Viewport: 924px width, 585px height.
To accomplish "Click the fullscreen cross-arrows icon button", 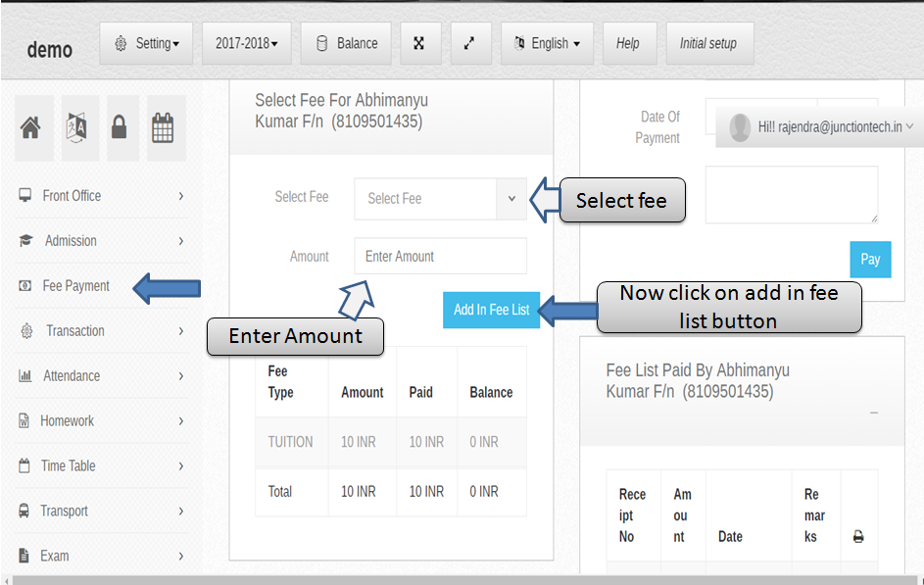I will pyautogui.click(x=420, y=43).
